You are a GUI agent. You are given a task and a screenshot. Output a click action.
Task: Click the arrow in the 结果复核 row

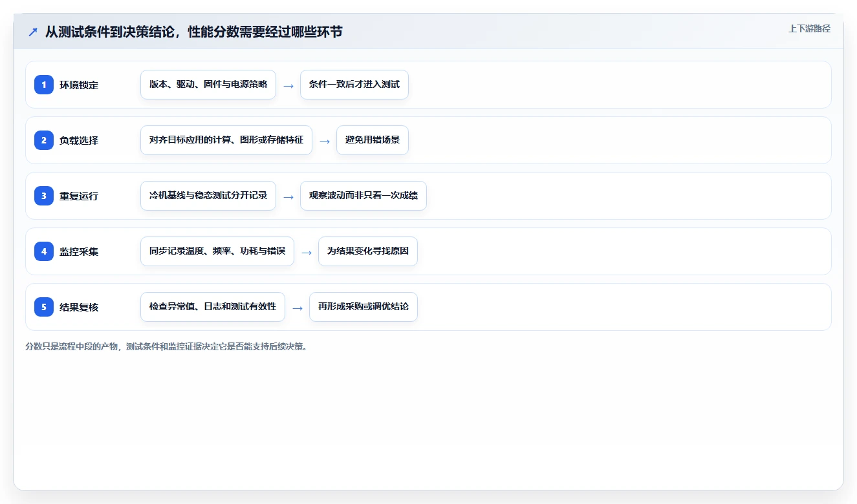pyautogui.click(x=298, y=308)
